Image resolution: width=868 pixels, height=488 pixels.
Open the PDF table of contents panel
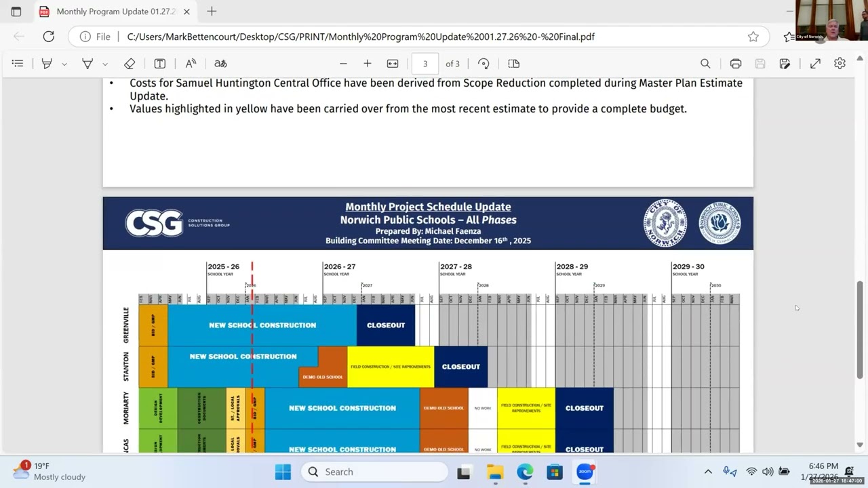[18, 64]
